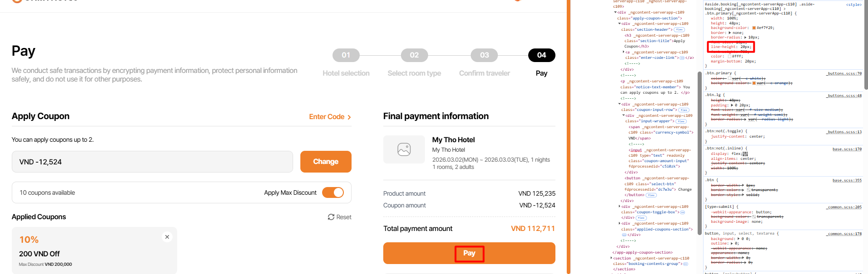Collapse the apply-coupon-section div node
Screen dimensions: 868x274
[x=615, y=13]
